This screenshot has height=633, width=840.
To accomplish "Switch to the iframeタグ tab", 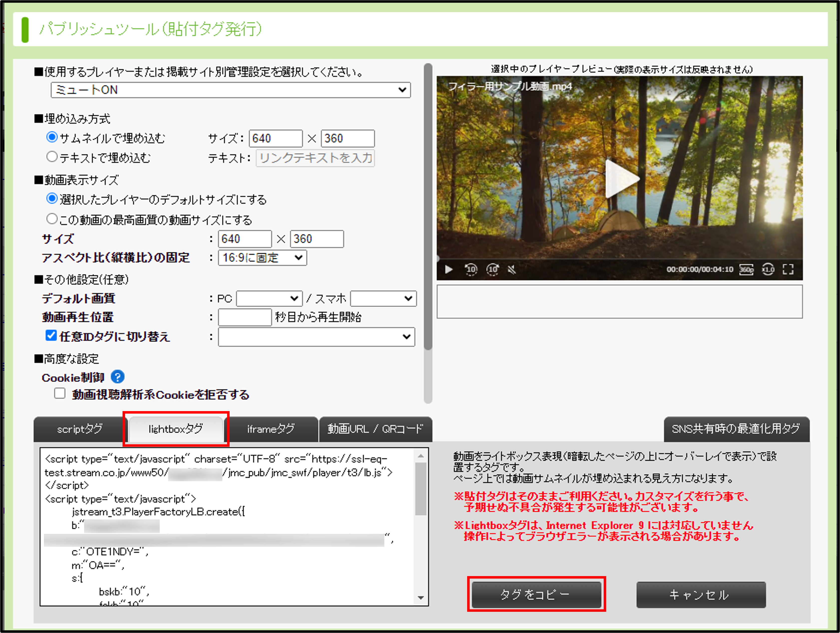I will pyautogui.click(x=271, y=429).
